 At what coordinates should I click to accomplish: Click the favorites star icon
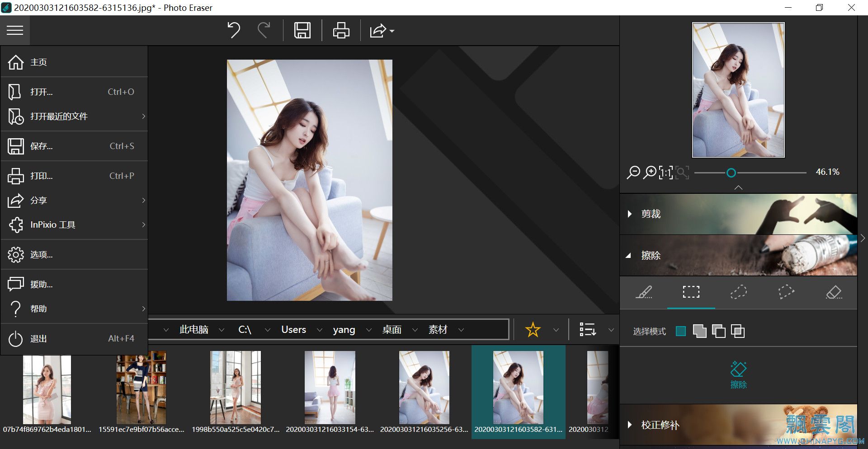click(x=533, y=329)
